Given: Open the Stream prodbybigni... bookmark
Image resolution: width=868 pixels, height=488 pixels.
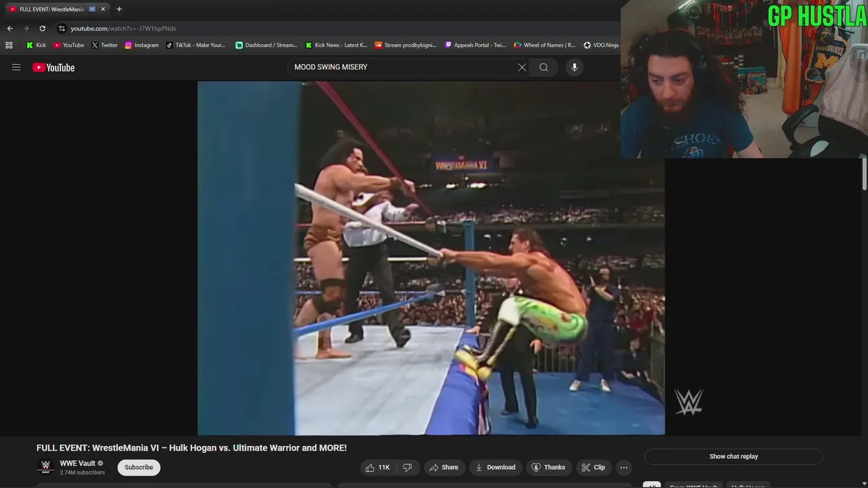Looking at the screenshot, I should tap(405, 45).
